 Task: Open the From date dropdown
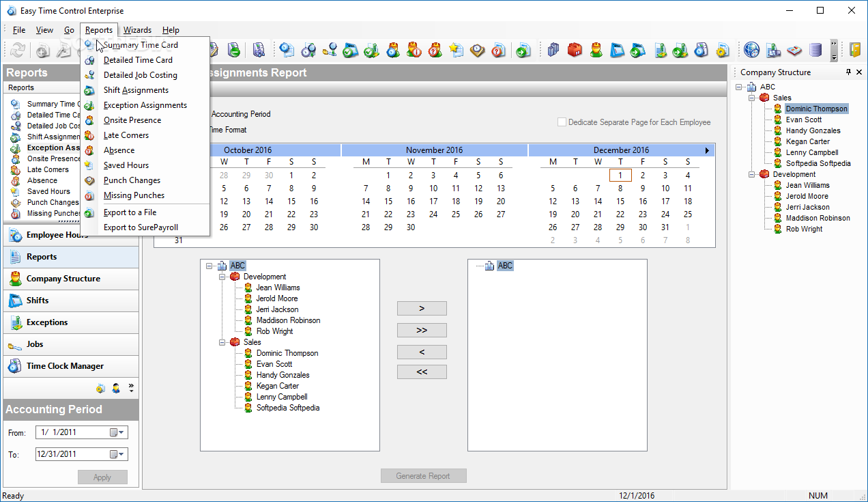point(117,432)
